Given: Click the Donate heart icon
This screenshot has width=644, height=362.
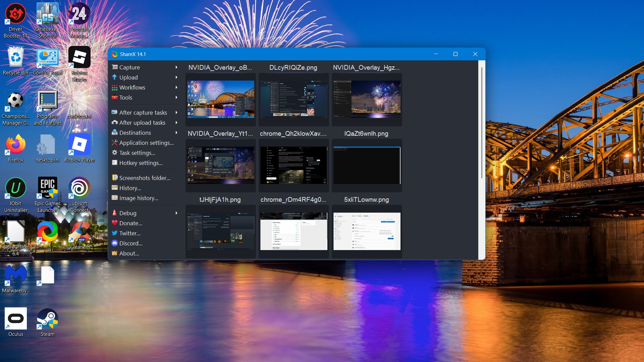Looking at the screenshot, I should (x=115, y=223).
